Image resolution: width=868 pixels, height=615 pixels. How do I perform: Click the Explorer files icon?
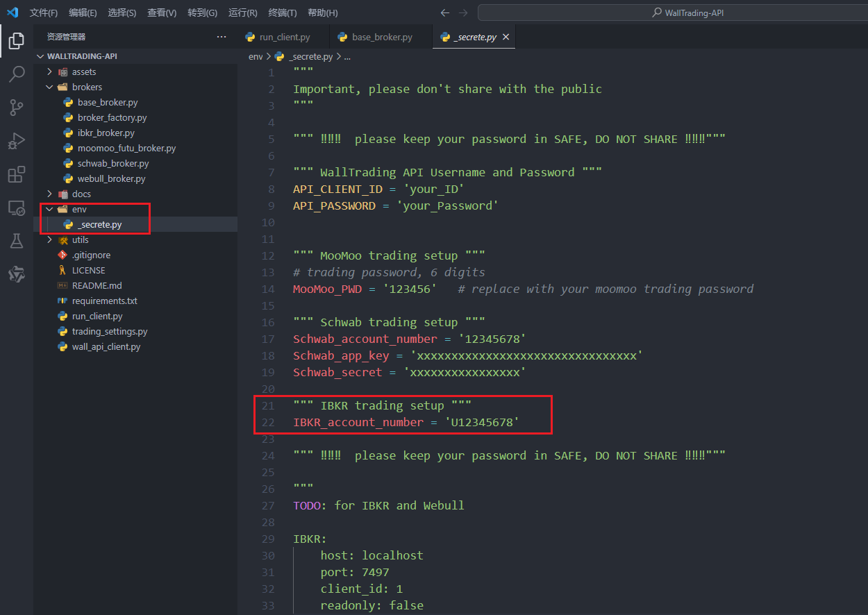[x=16, y=41]
